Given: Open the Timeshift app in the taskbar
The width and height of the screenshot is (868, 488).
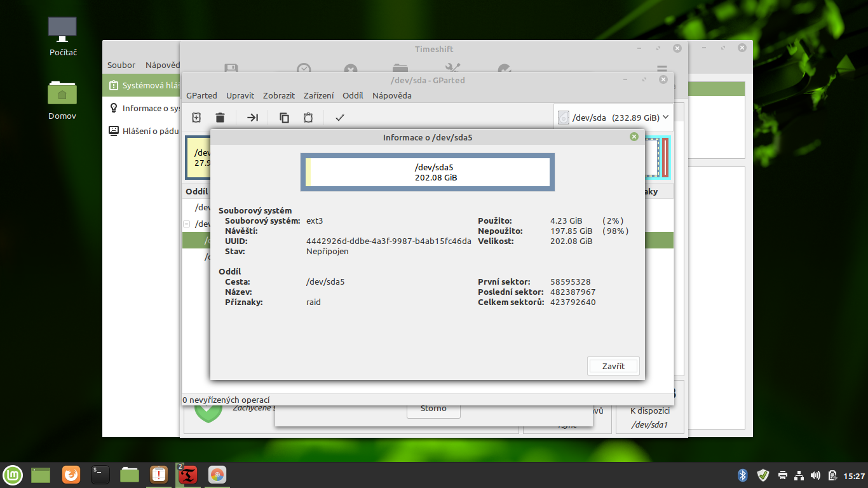Looking at the screenshot, I should coord(187,475).
